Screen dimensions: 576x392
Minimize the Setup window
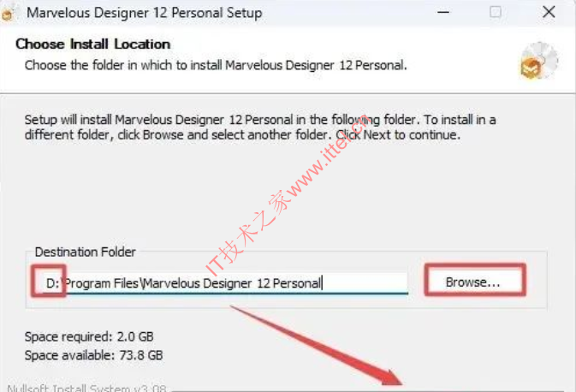443,12
